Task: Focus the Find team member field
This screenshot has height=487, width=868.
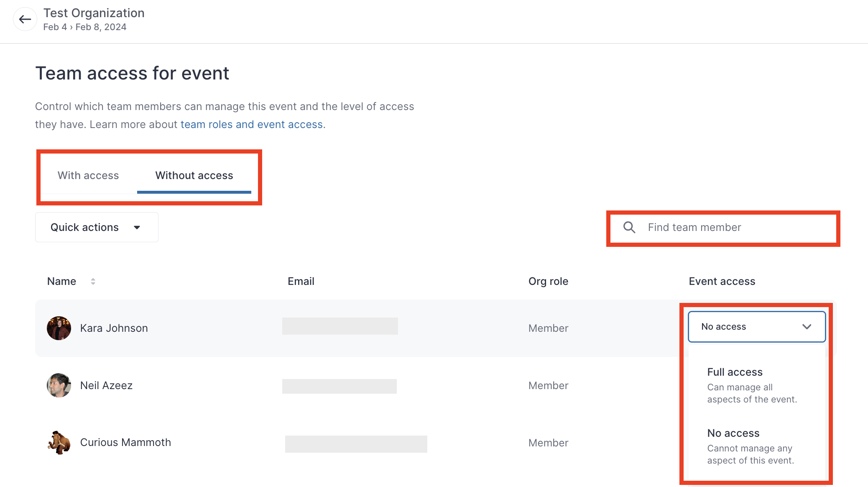Action: point(723,227)
